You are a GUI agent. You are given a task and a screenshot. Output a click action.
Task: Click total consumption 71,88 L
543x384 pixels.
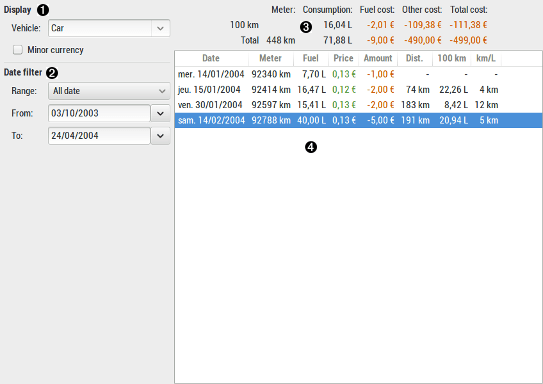tap(338, 40)
